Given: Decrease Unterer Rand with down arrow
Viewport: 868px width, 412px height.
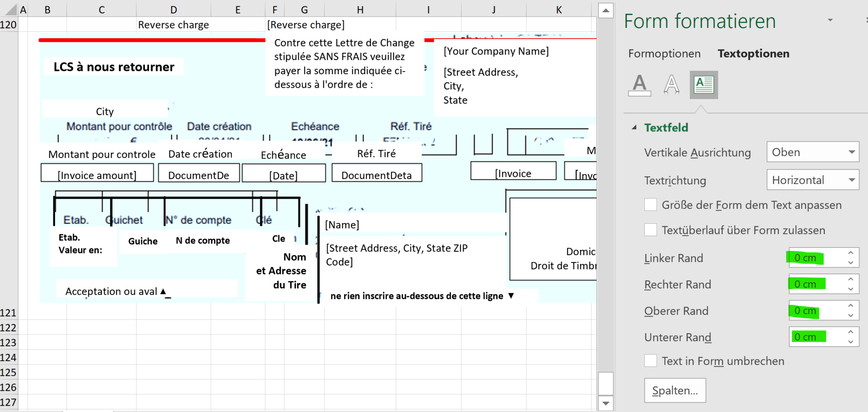Looking at the screenshot, I should (x=851, y=341).
